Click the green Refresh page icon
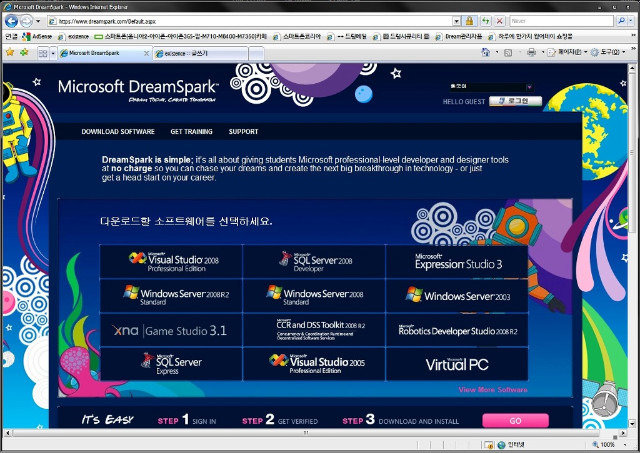 (x=485, y=21)
